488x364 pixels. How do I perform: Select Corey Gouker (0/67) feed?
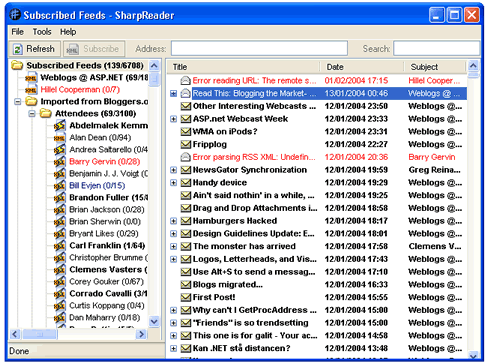pos(106,282)
